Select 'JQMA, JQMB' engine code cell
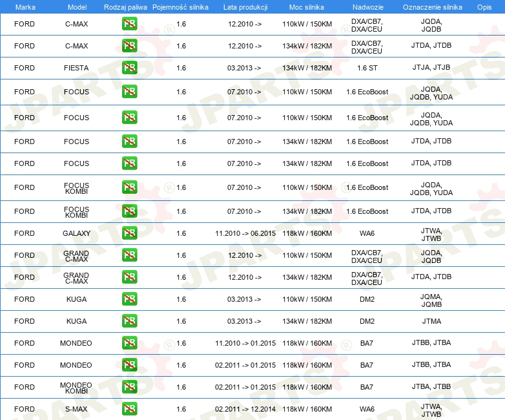The width and height of the screenshot is (505, 420). (x=431, y=300)
